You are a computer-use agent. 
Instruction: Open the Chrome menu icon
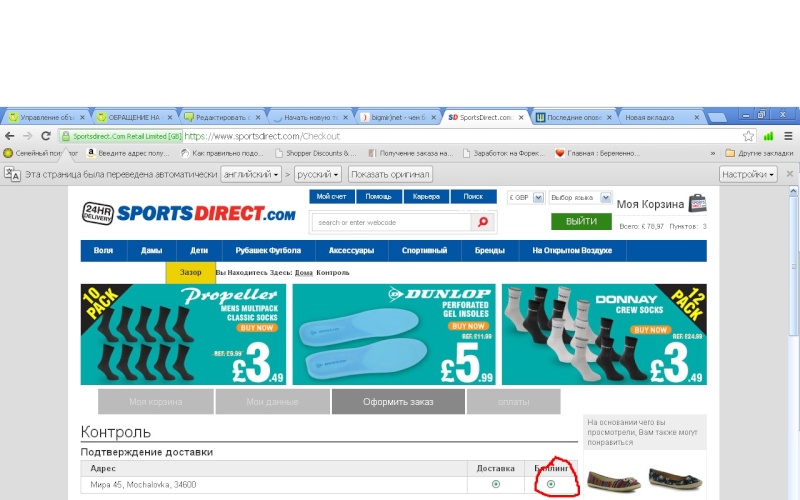(x=788, y=136)
